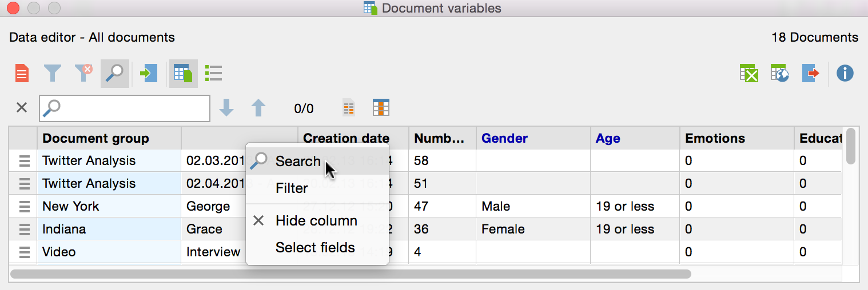Choose Filter from the context menu
Image resolution: width=868 pixels, height=290 pixels.
tap(292, 188)
